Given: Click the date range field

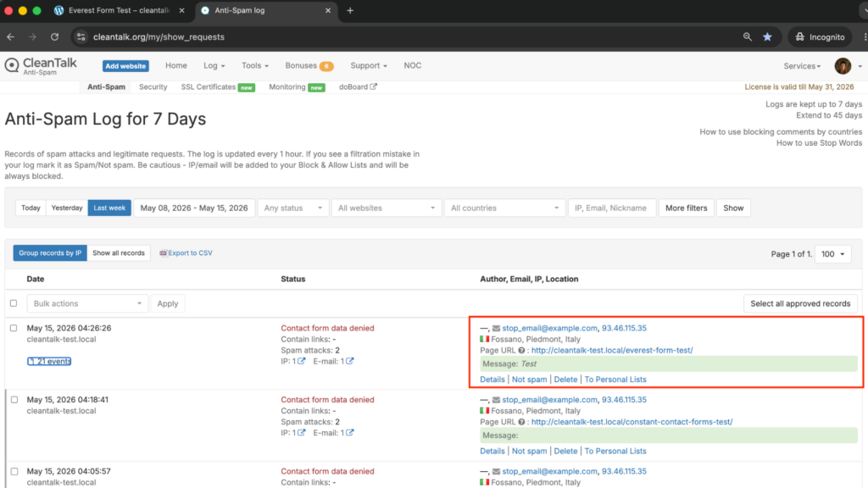Looking at the screenshot, I should [x=194, y=208].
